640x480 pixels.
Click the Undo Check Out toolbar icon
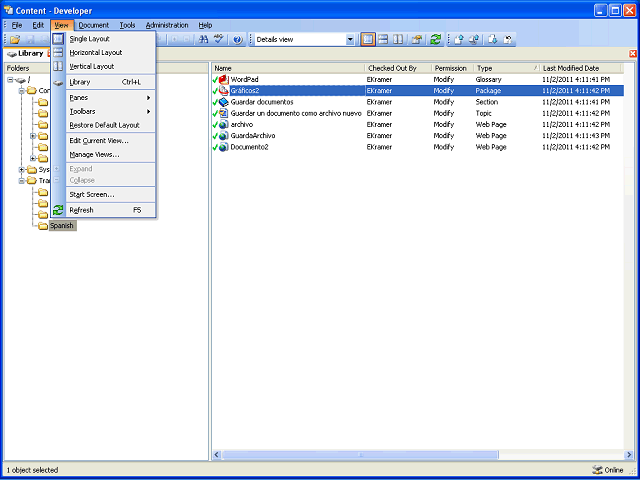pyautogui.click(x=508, y=40)
